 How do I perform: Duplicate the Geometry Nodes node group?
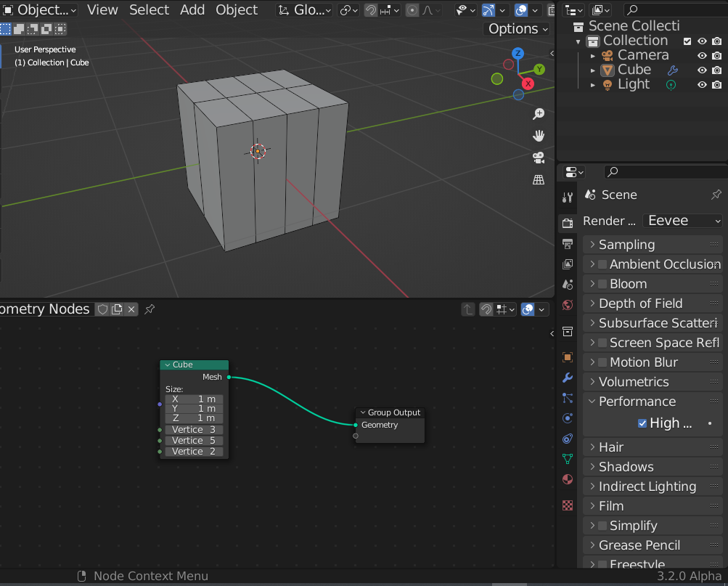tap(117, 309)
